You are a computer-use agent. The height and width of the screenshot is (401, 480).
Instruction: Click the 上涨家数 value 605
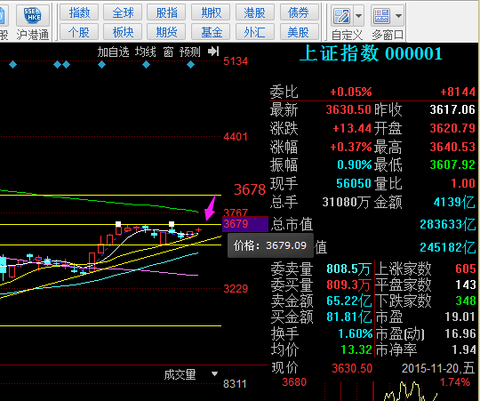click(466, 269)
